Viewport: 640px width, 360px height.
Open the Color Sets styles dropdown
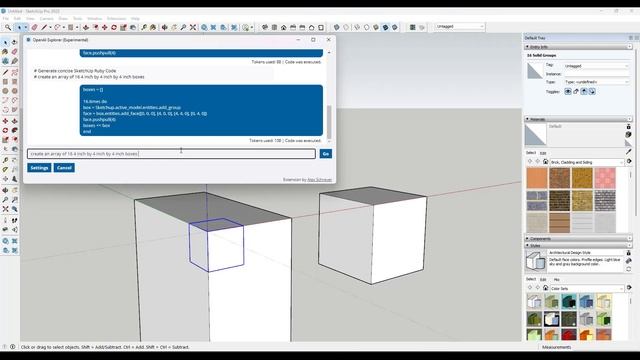click(x=587, y=288)
